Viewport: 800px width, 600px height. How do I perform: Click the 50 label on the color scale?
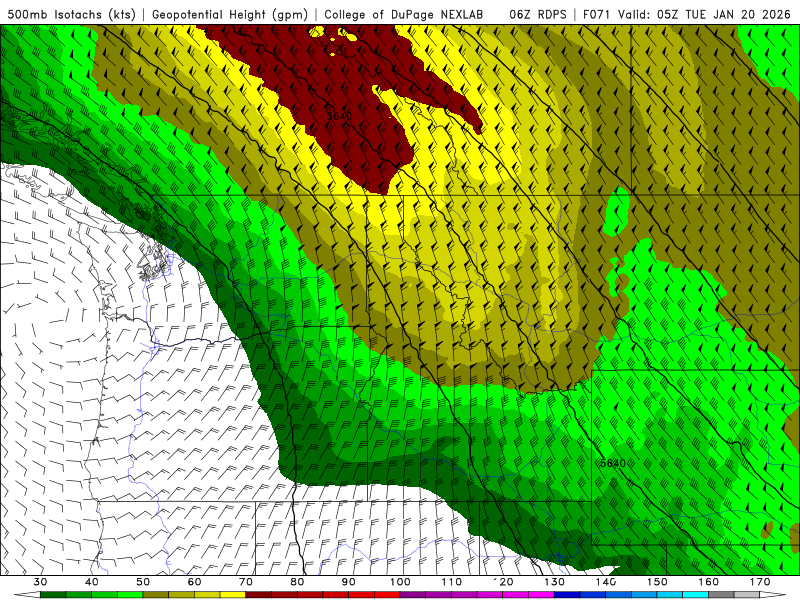tap(143, 582)
